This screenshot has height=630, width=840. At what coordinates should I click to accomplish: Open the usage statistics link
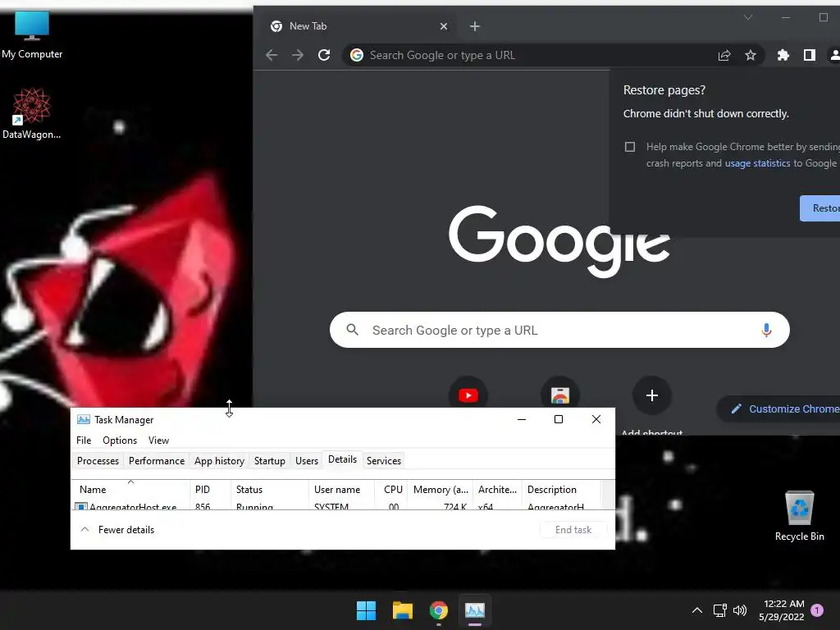tap(757, 163)
